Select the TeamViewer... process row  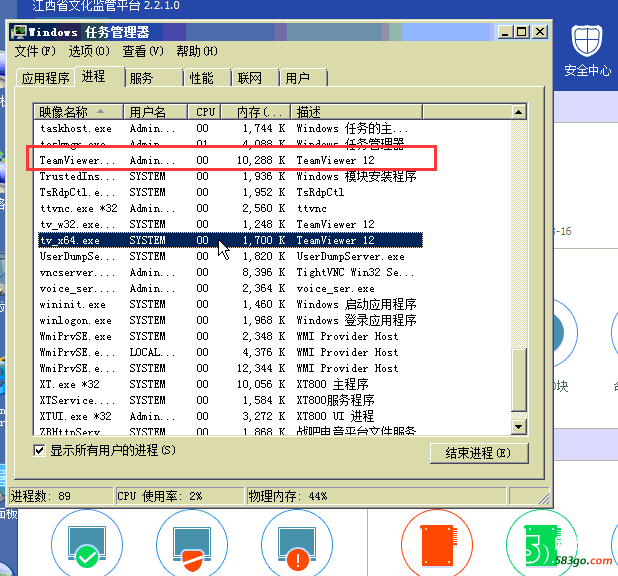click(x=230, y=160)
